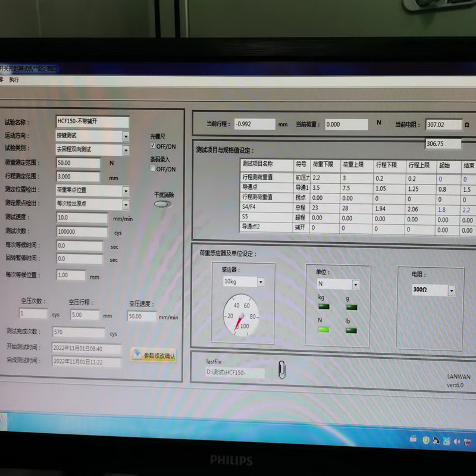Image resolution: width=476 pixels, height=476 pixels.
Task: Open the 运动方向 dropdown
Action: click(126, 136)
